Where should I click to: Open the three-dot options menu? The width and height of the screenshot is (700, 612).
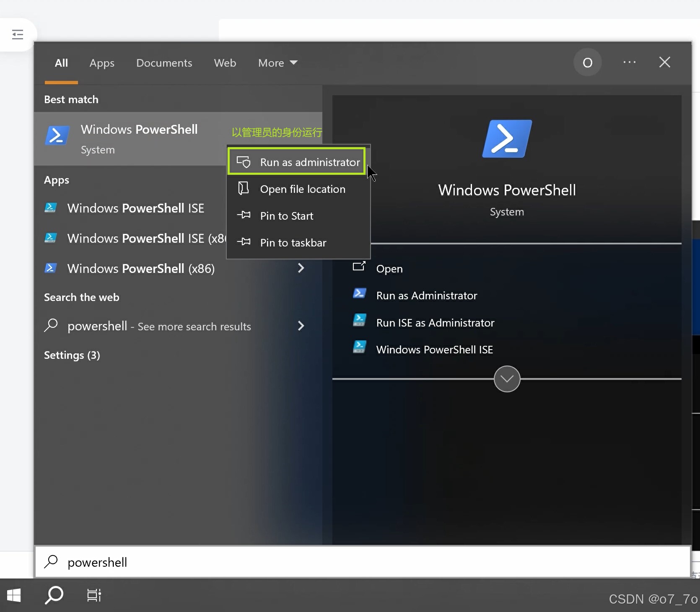click(x=629, y=62)
